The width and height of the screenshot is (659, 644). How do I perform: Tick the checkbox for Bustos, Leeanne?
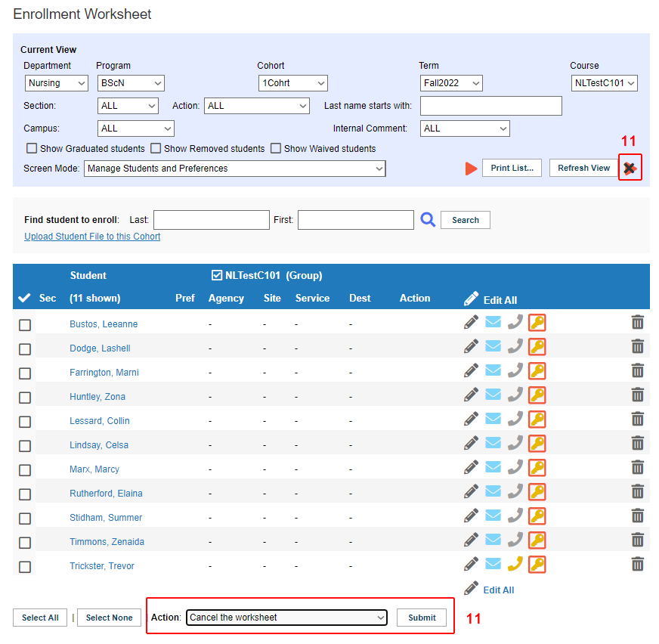(25, 325)
